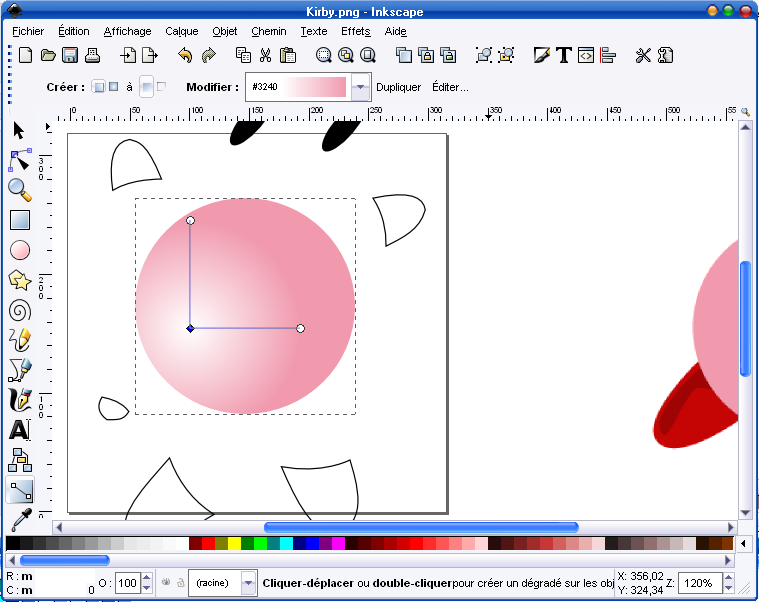Select the Rectangle tool
This screenshot has width=759, height=602.
click(20, 220)
